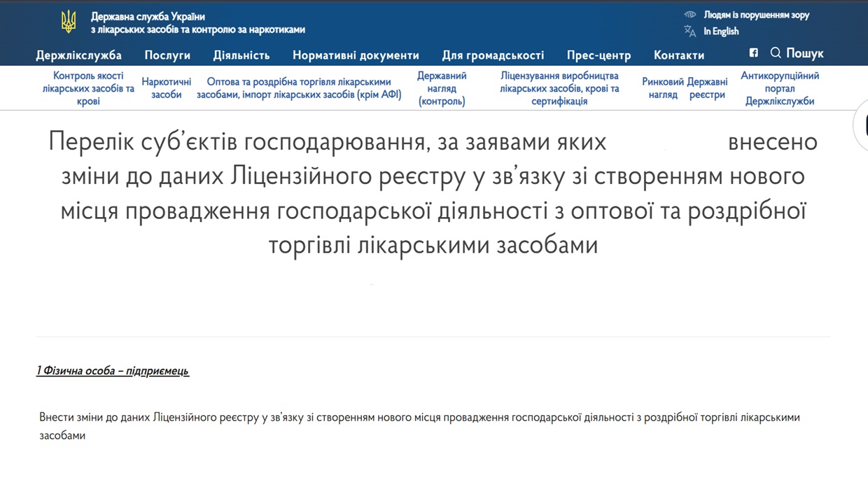The height and width of the screenshot is (490, 868).
Task: Expand the Діяльність menu
Action: tap(241, 55)
